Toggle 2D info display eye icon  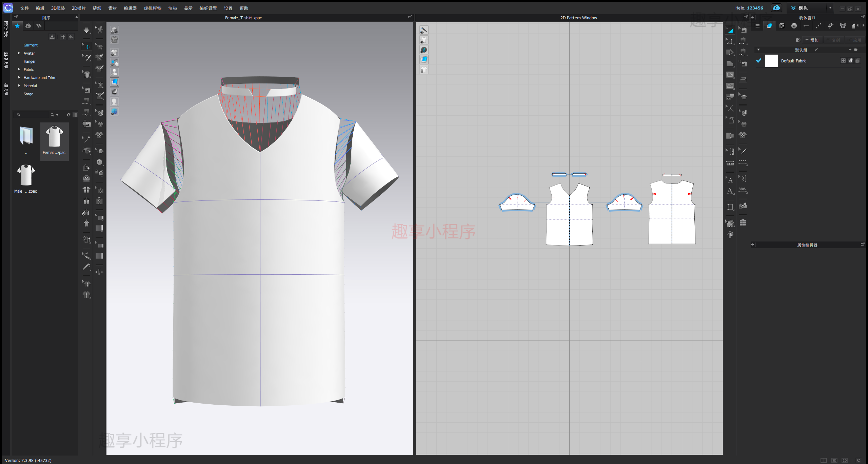pos(424,50)
